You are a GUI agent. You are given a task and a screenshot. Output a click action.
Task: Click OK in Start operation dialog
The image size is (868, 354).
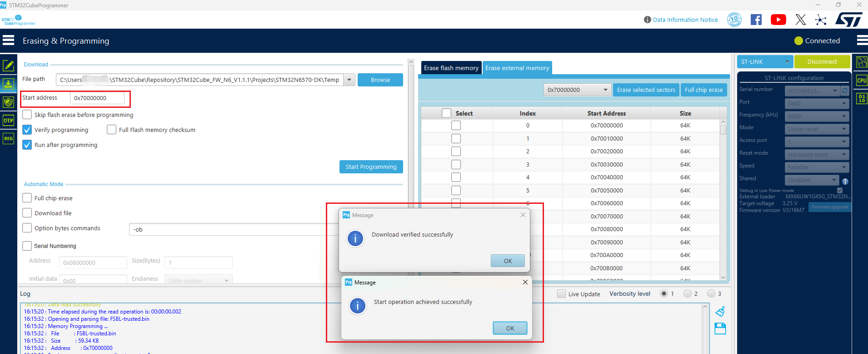(x=510, y=328)
